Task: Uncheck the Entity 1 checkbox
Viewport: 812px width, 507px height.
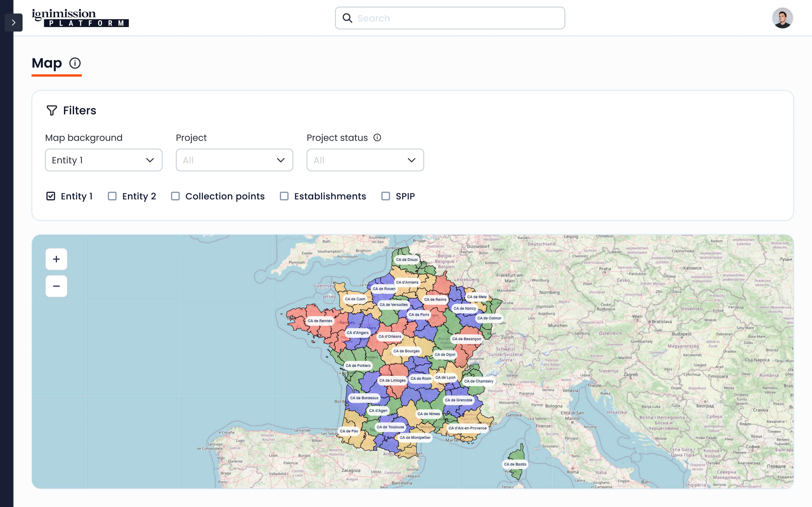Action: [x=51, y=196]
